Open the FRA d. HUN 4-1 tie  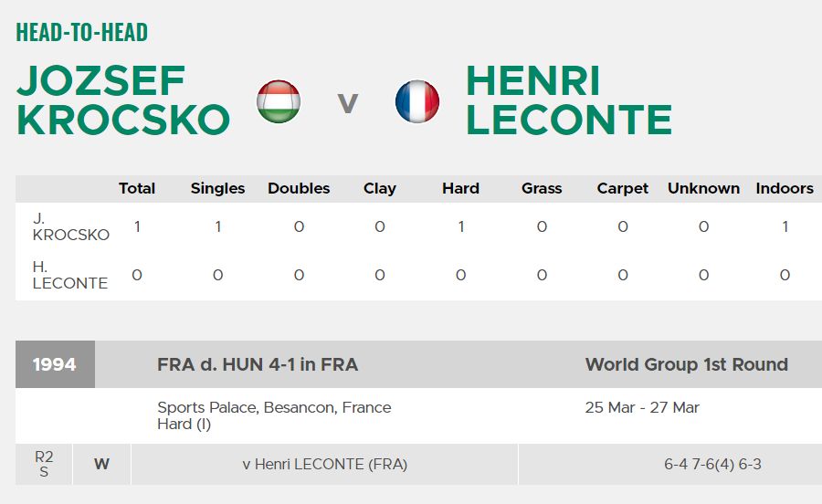tap(258, 364)
